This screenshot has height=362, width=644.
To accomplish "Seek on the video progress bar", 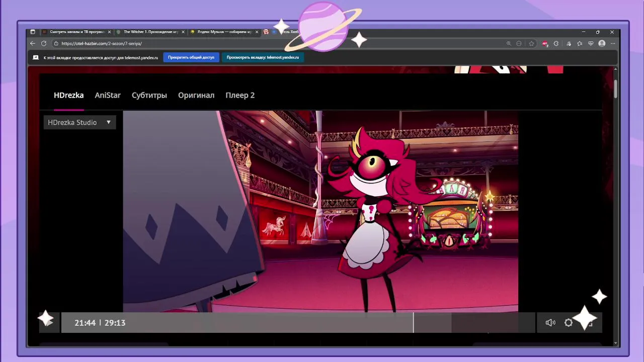I will point(298,323).
